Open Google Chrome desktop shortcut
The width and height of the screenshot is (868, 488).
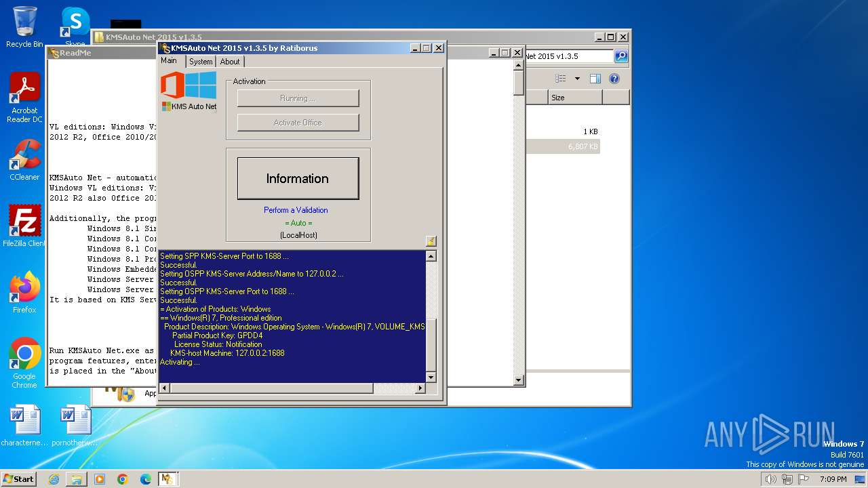pyautogui.click(x=24, y=363)
